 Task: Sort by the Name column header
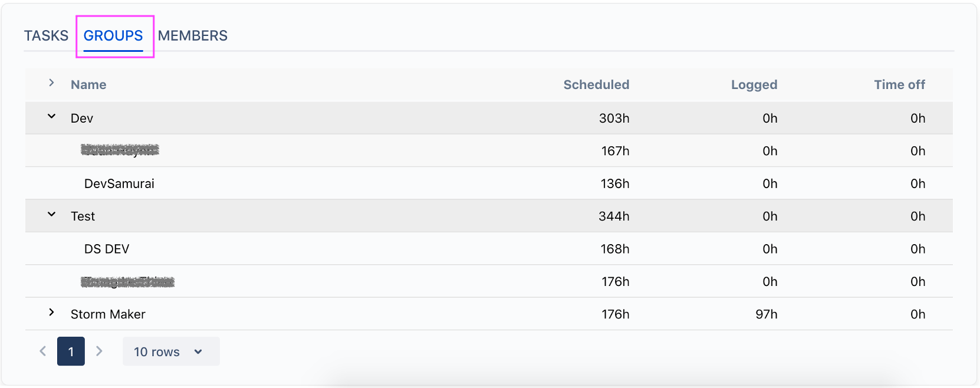point(88,85)
